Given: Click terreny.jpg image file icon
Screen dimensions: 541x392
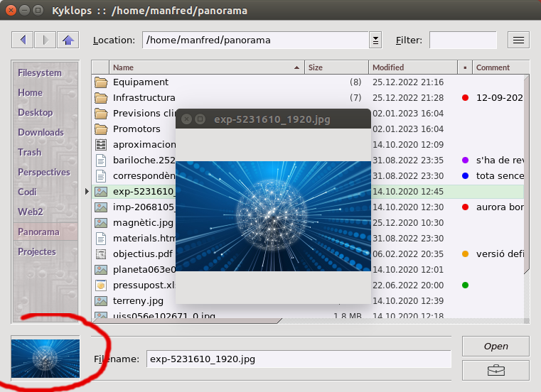Looking at the screenshot, I should pyautogui.click(x=101, y=301).
